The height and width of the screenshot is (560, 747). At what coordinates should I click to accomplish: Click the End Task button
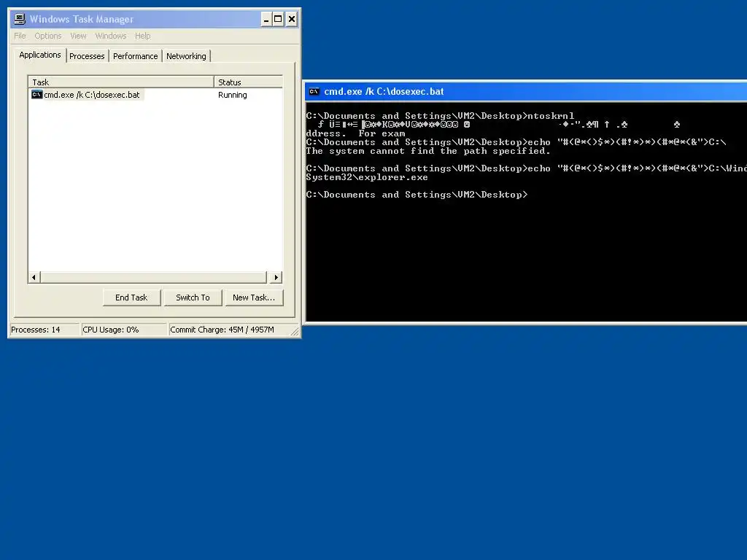click(131, 297)
